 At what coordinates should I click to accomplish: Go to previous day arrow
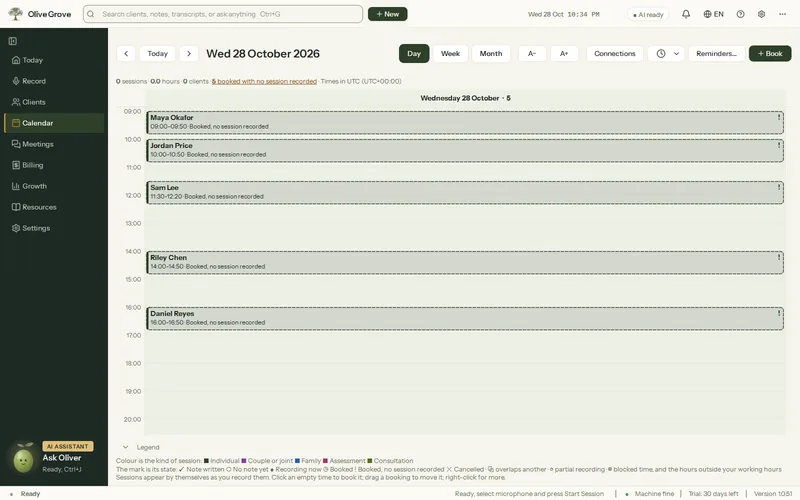126,54
